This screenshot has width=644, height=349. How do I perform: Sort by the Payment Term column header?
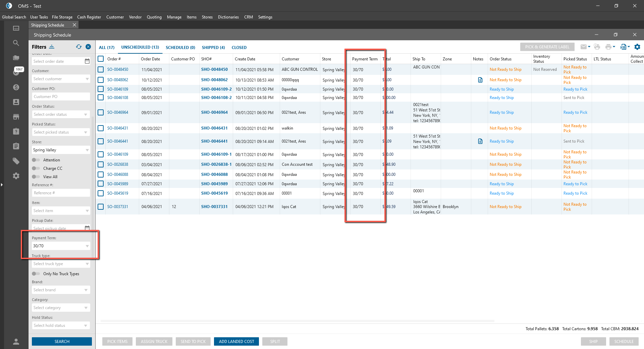365,59
